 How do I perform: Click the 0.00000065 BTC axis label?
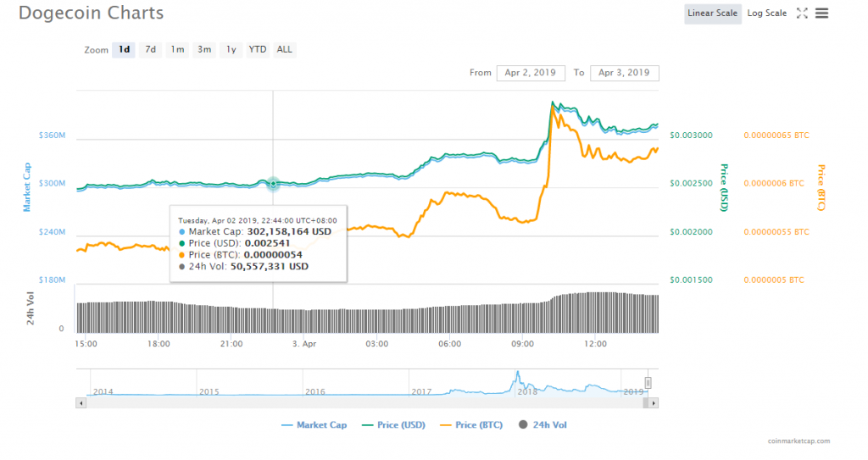click(776, 136)
